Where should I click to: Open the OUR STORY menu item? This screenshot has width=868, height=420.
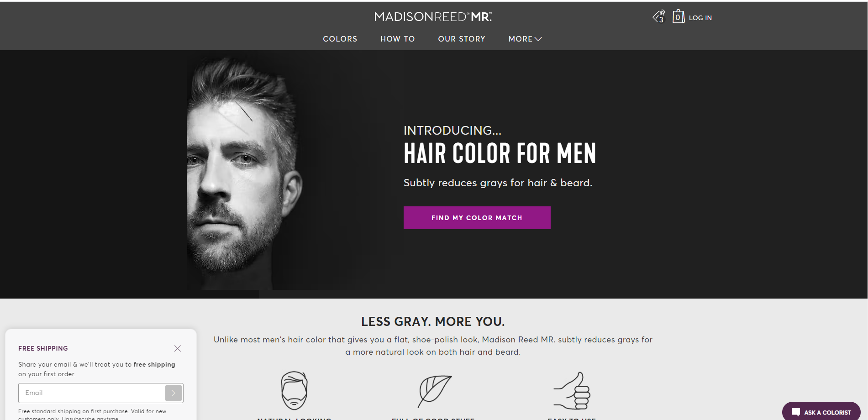click(x=462, y=39)
